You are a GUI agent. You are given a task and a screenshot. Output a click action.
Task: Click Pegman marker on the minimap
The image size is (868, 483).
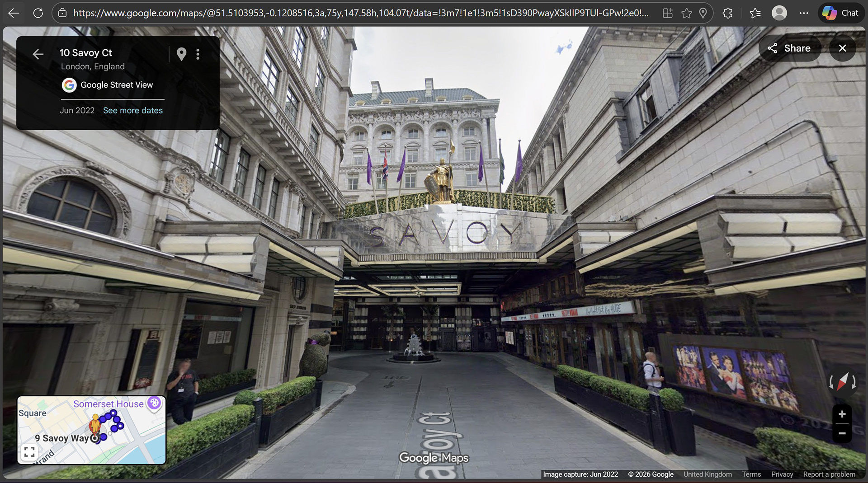(x=95, y=425)
